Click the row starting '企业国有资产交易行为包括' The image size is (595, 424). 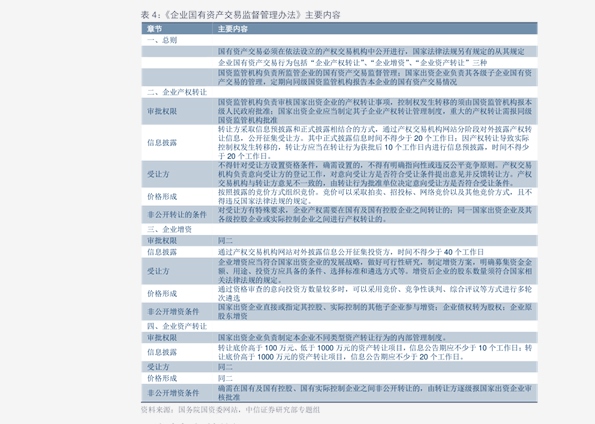click(x=339, y=63)
